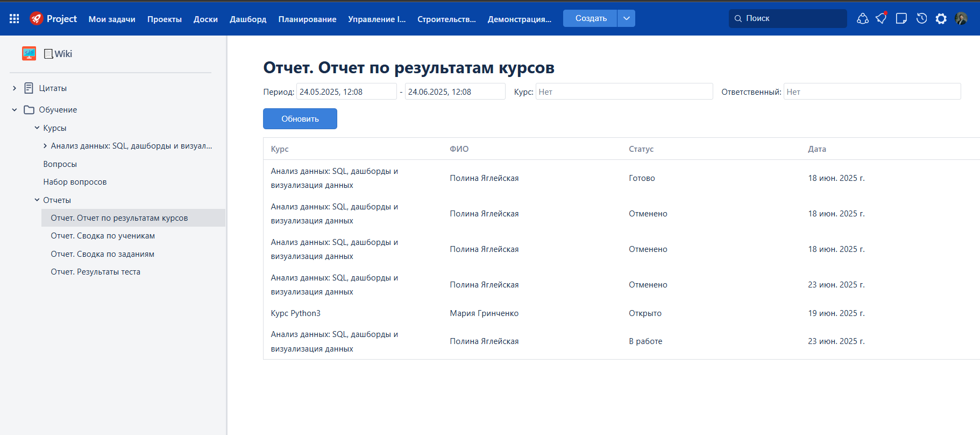This screenshot has height=435, width=980.
Task: Click the folder icon beside Обучение
Action: 29,110
